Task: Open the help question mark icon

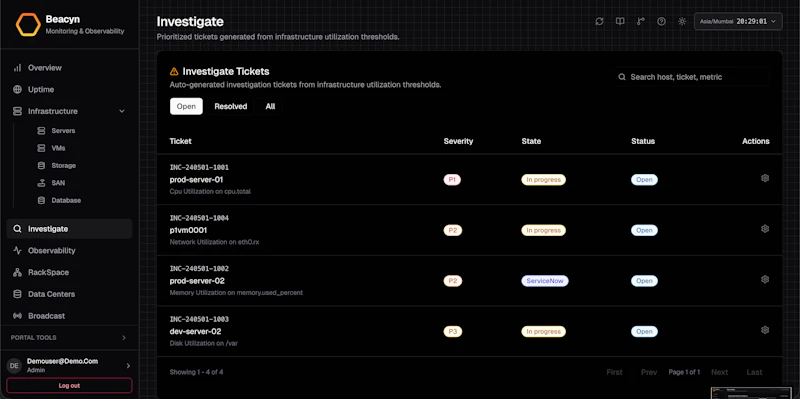Action: click(x=661, y=21)
